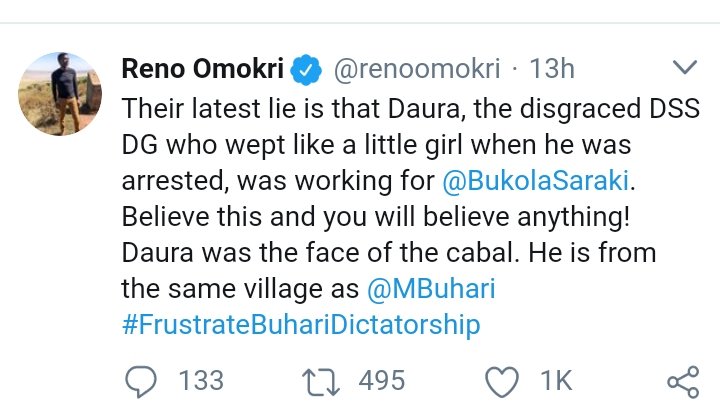Open the tweet options chevron menu
720x412 pixels.
[684, 69]
